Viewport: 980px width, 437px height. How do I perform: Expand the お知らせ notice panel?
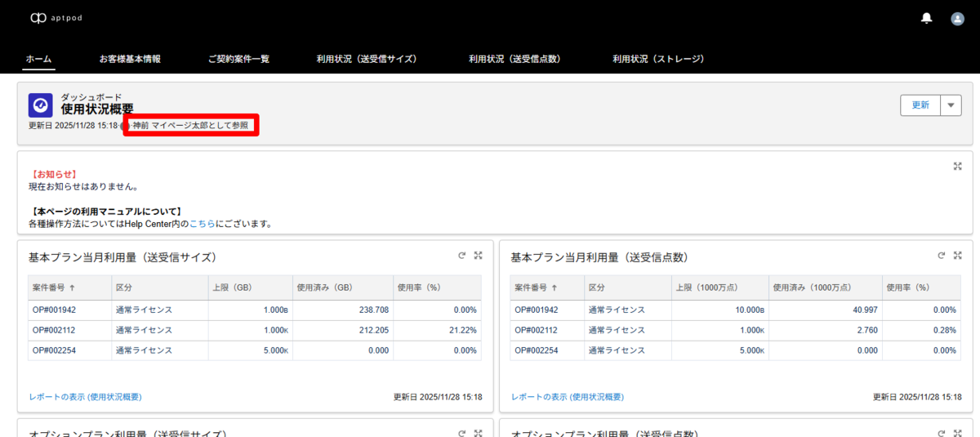958,166
